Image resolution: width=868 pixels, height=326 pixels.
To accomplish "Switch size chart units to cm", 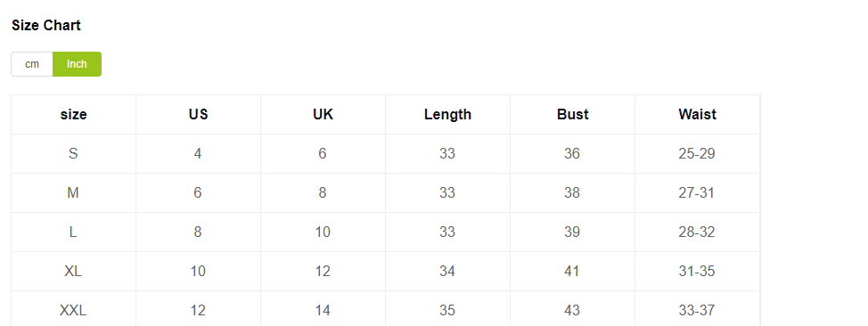I will click(x=32, y=64).
